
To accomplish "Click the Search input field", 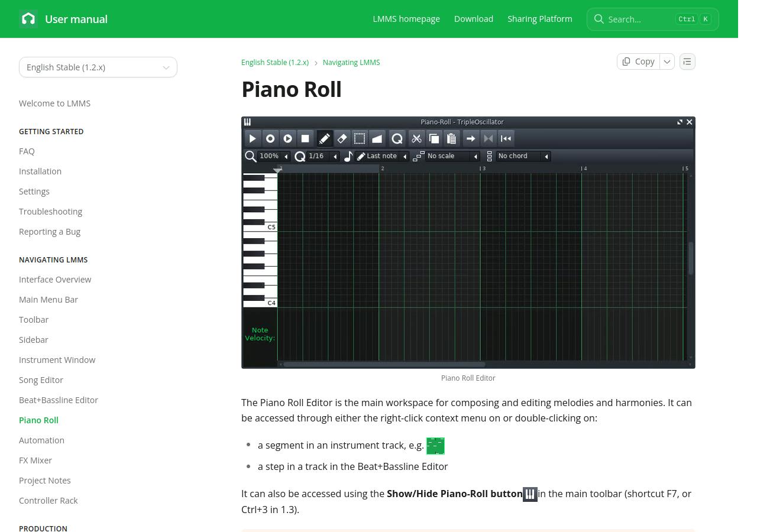I will 653,19.
